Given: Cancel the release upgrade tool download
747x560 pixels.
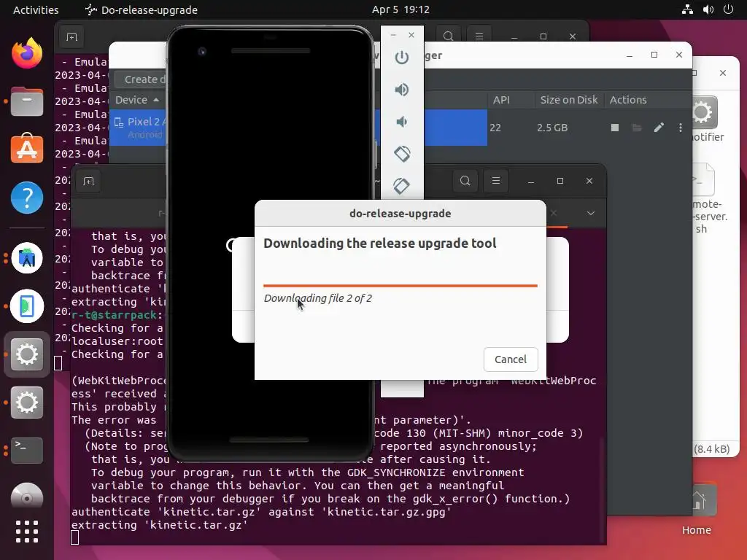Looking at the screenshot, I should click(510, 359).
